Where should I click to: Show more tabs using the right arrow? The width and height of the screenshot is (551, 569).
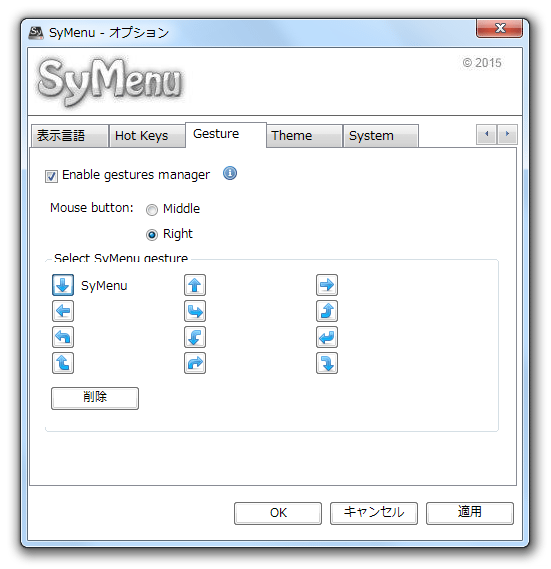pyautogui.click(x=507, y=134)
